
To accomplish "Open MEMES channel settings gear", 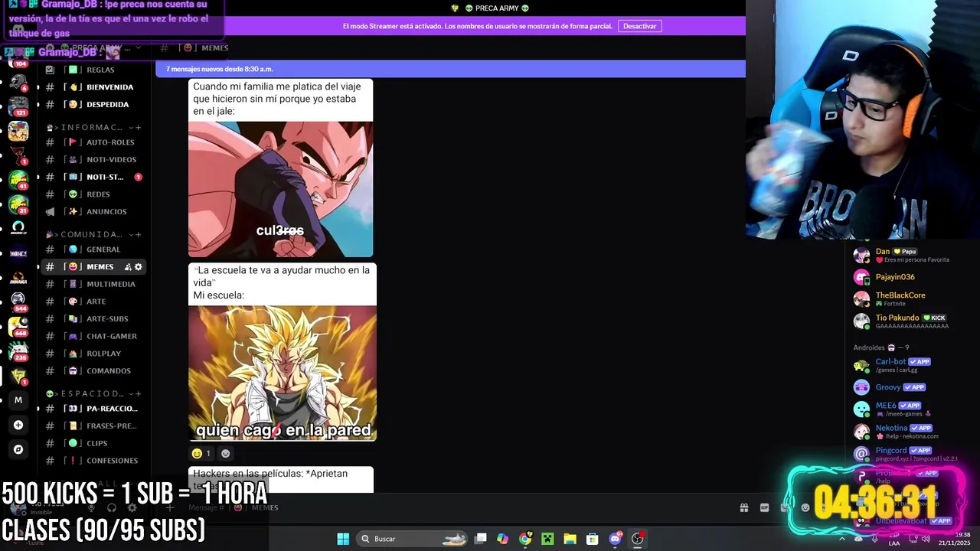I will click(139, 267).
